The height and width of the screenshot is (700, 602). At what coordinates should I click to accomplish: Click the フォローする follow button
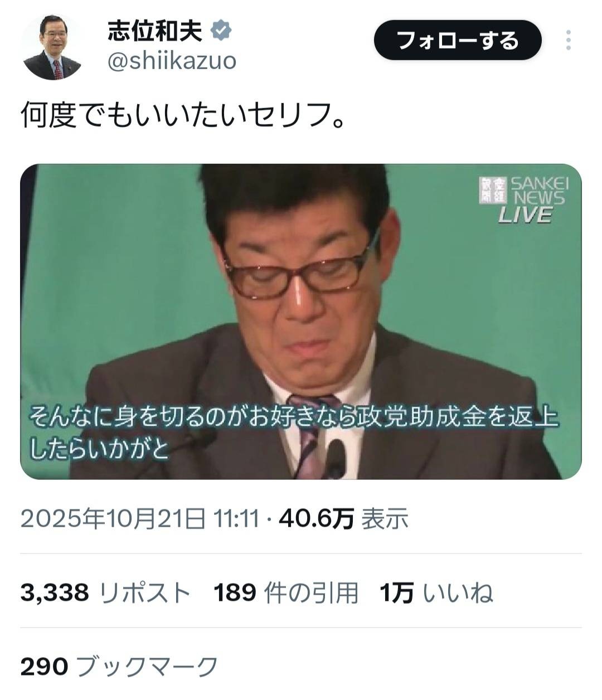(x=458, y=40)
